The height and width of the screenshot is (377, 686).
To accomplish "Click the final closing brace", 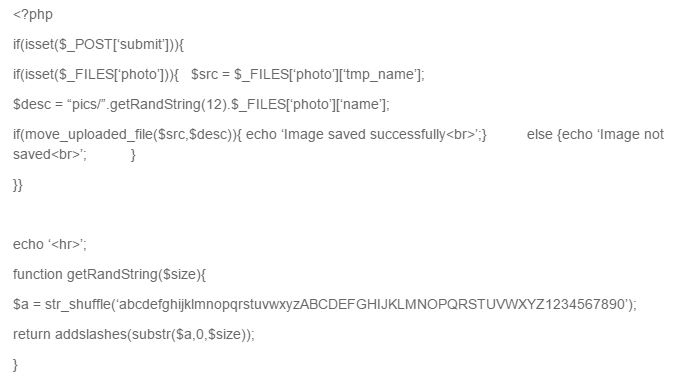I will pyautogui.click(x=15, y=365).
